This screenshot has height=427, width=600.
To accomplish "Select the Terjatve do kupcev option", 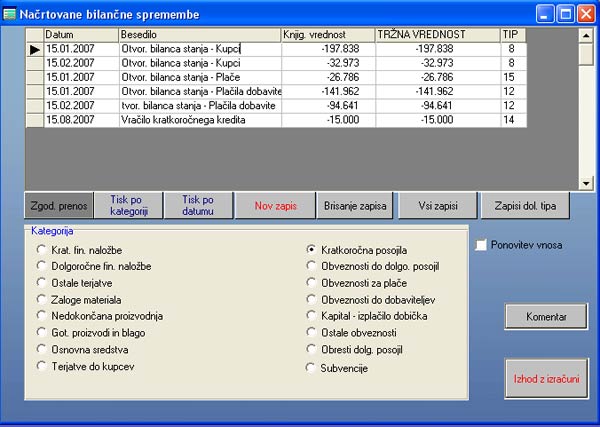I will pos(42,366).
